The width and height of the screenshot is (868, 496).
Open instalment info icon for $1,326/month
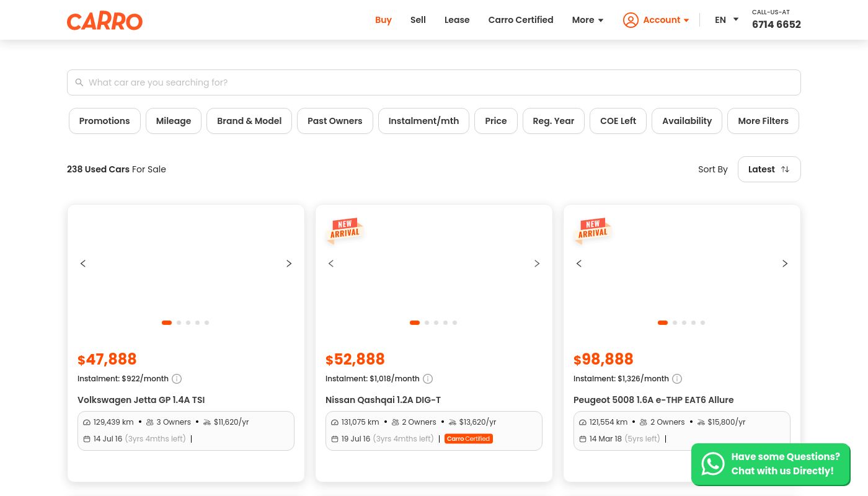pyautogui.click(x=677, y=379)
